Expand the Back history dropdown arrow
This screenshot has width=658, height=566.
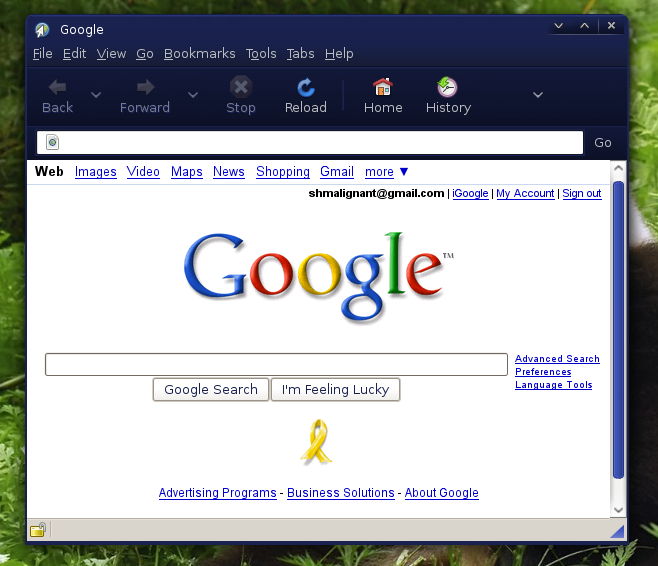(x=96, y=95)
